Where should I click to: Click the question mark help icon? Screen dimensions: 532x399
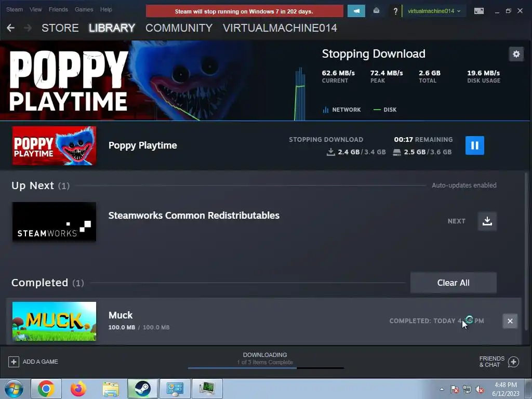(395, 11)
